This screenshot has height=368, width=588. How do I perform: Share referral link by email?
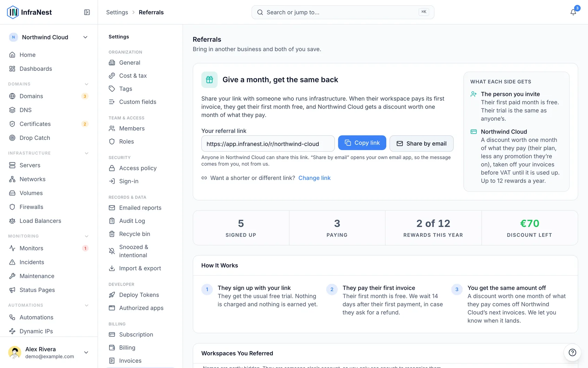(x=421, y=143)
